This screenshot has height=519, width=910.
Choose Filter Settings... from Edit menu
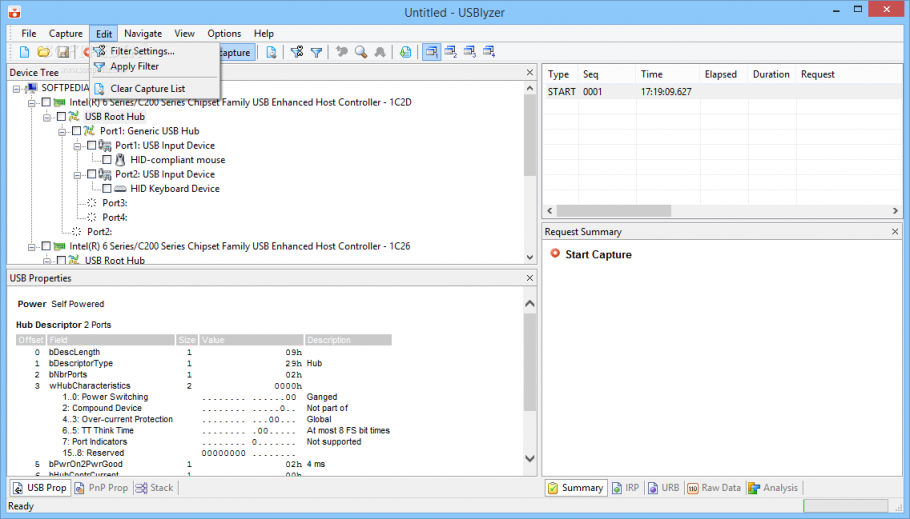click(142, 51)
